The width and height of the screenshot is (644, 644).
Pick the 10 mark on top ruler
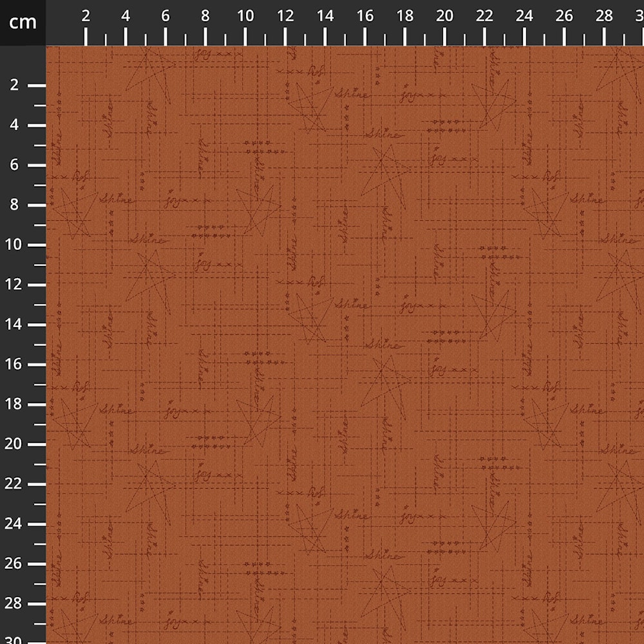pos(245,17)
